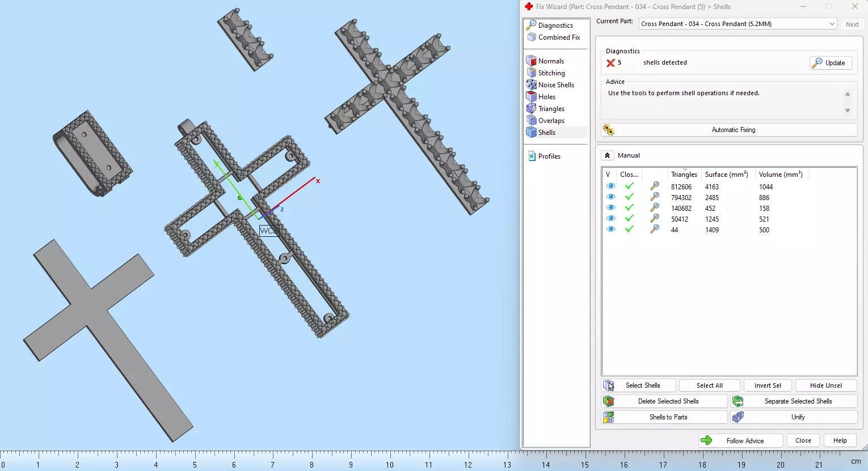The width and height of the screenshot is (868, 471).
Task: Zoom to the shell with 794302 triangles
Action: (655, 197)
